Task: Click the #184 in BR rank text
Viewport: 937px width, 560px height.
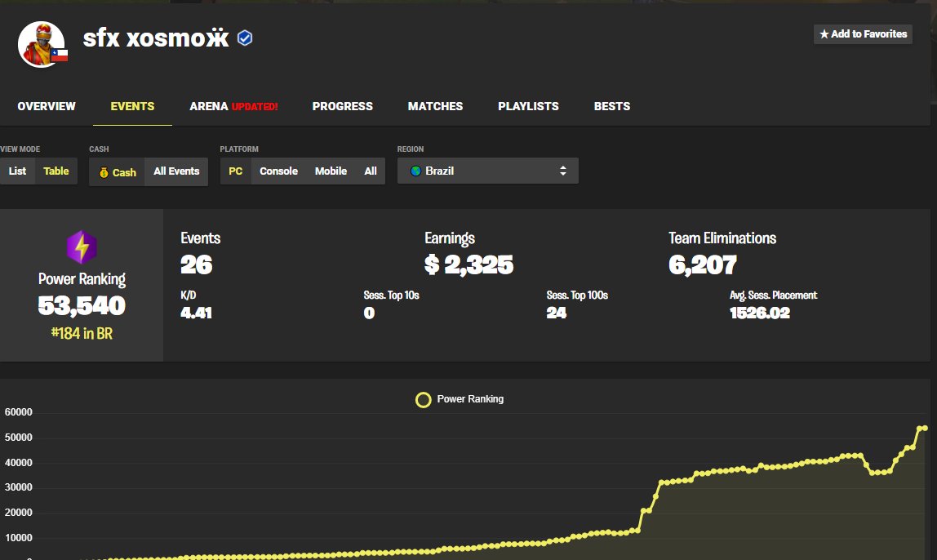Action: click(x=82, y=334)
